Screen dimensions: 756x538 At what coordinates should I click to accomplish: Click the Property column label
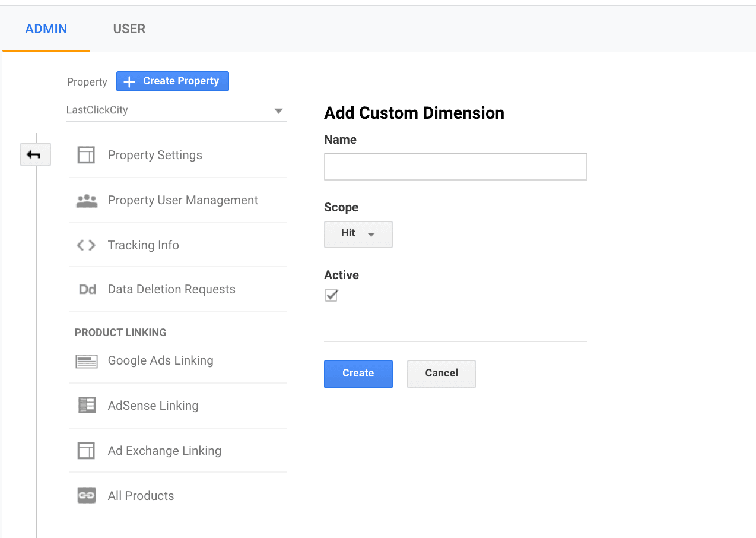(87, 82)
